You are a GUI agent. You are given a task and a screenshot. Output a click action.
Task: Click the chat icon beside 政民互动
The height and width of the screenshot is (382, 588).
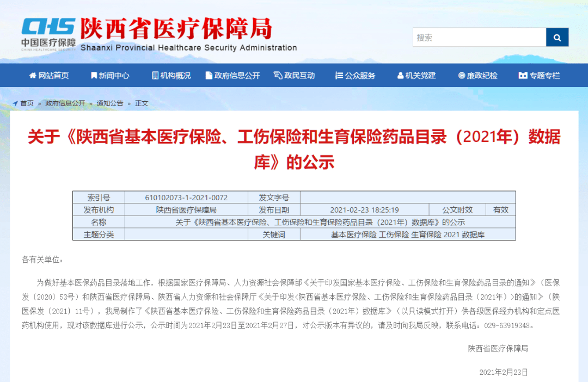point(278,76)
